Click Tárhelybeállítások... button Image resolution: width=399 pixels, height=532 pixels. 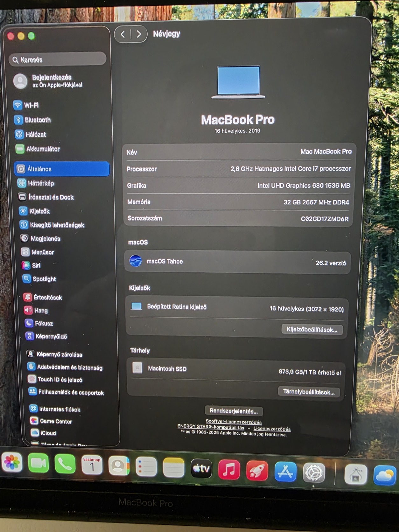[309, 392]
